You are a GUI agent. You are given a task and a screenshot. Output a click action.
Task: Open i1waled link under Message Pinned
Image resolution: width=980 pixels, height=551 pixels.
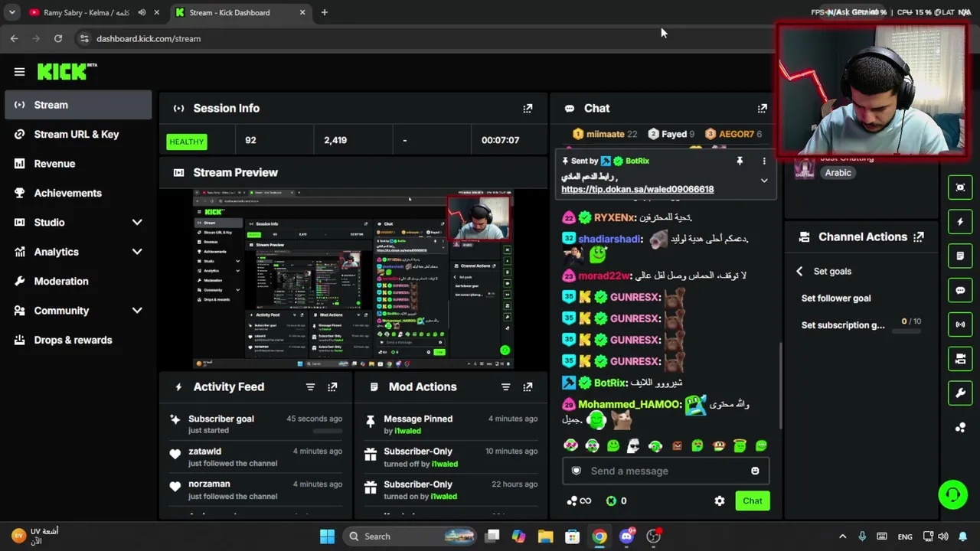point(407,431)
